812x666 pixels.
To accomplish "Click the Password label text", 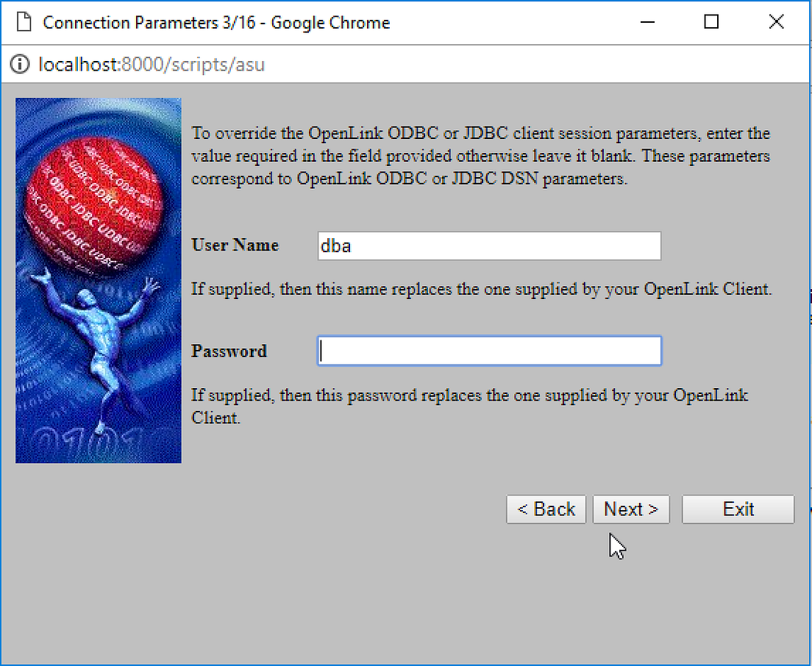I will (229, 351).
